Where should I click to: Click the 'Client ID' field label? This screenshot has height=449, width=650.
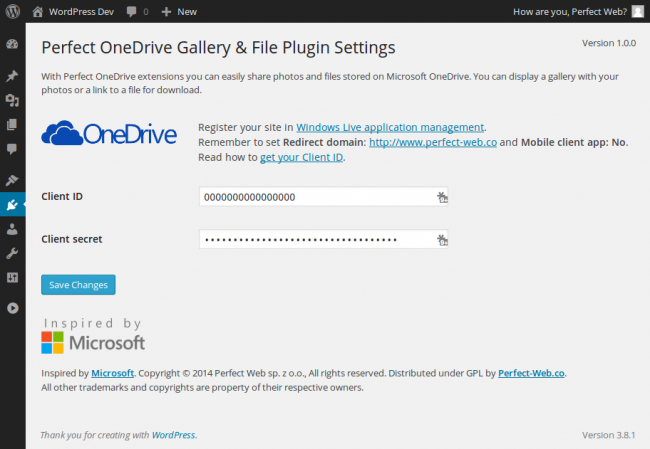click(x=62, y=197)
